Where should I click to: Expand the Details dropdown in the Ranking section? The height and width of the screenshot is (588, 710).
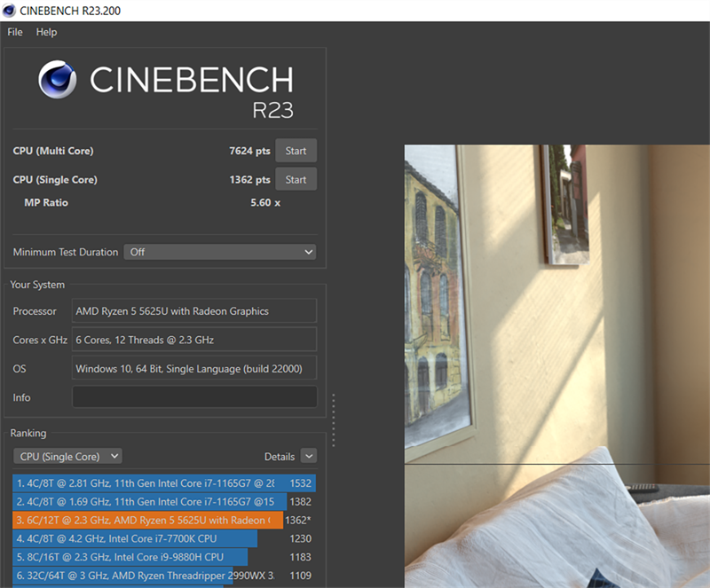pyautogui.click(x=308, y=455)
